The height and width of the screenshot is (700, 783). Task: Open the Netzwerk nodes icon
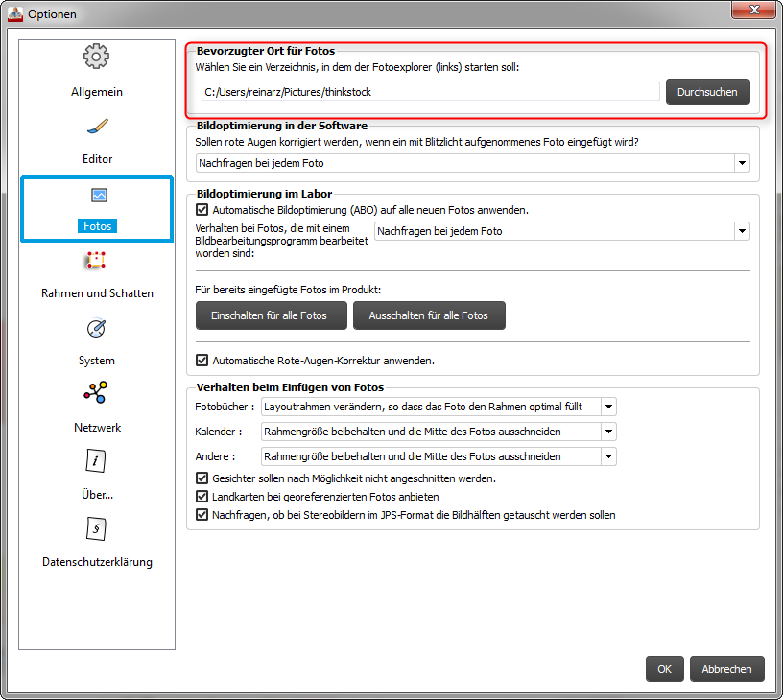point(96,394)
